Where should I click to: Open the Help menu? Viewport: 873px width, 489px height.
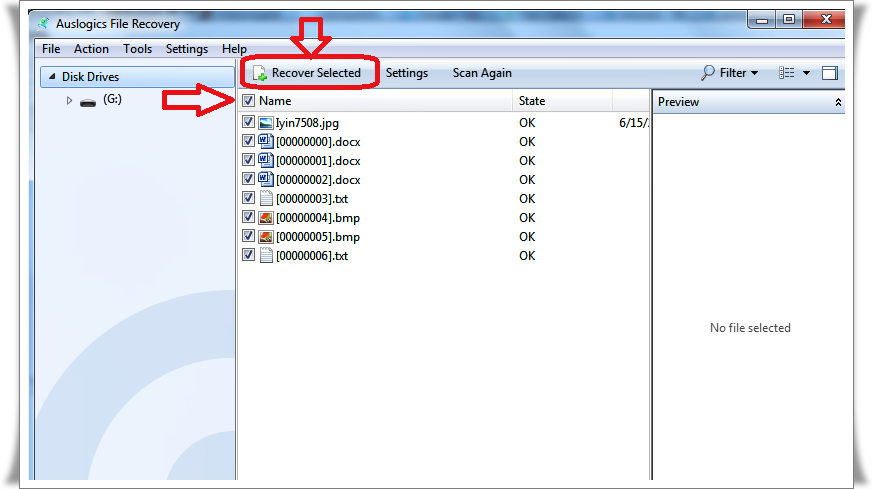(234, 49)
